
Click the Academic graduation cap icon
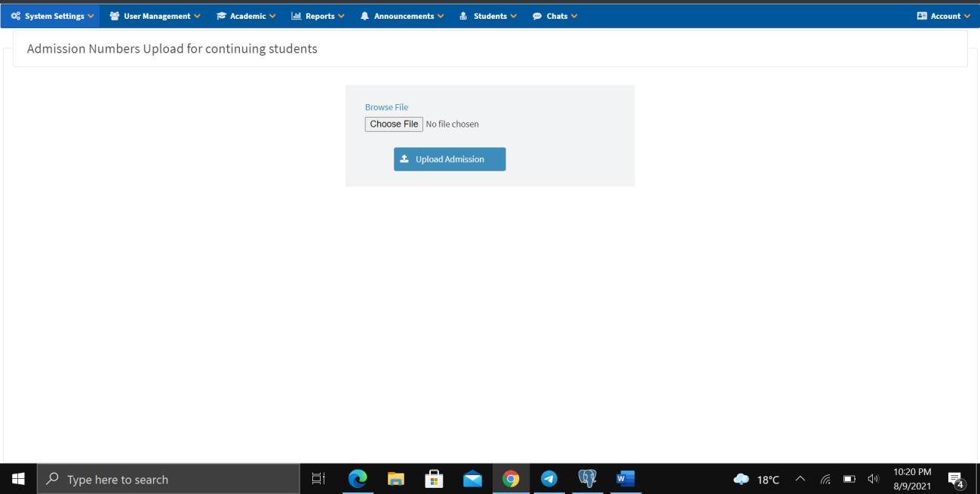click(221, 16)
